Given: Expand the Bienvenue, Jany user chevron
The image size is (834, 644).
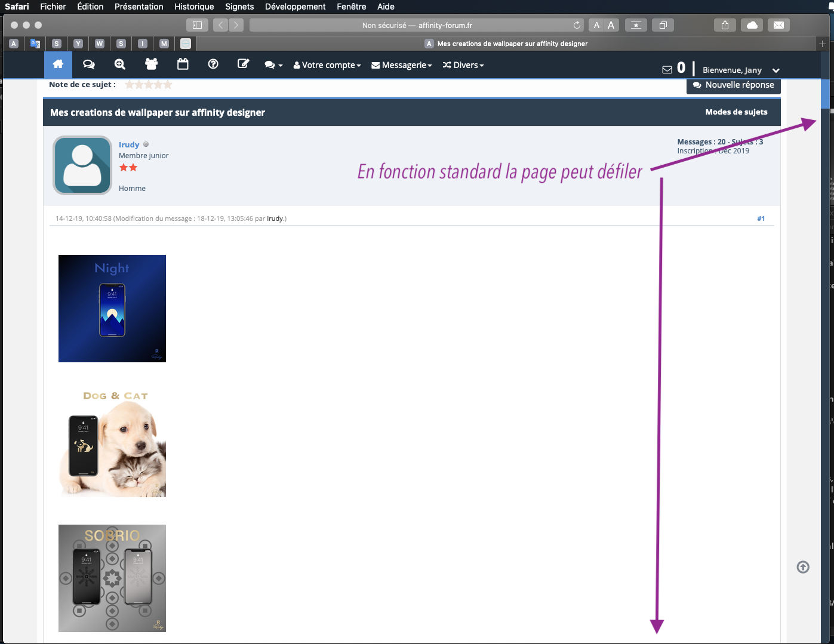Looking at the screenshot, I should pyautogui.click(x=775, y=70).
